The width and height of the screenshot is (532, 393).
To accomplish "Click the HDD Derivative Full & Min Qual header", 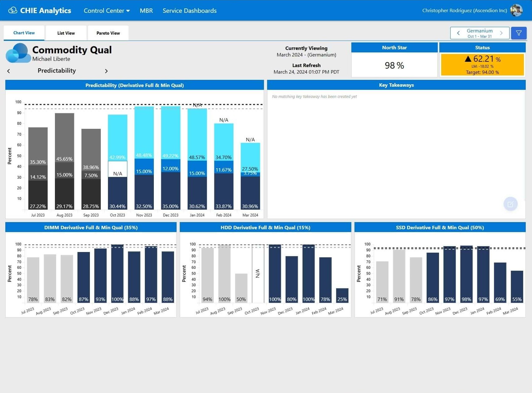I will [265, 227].
